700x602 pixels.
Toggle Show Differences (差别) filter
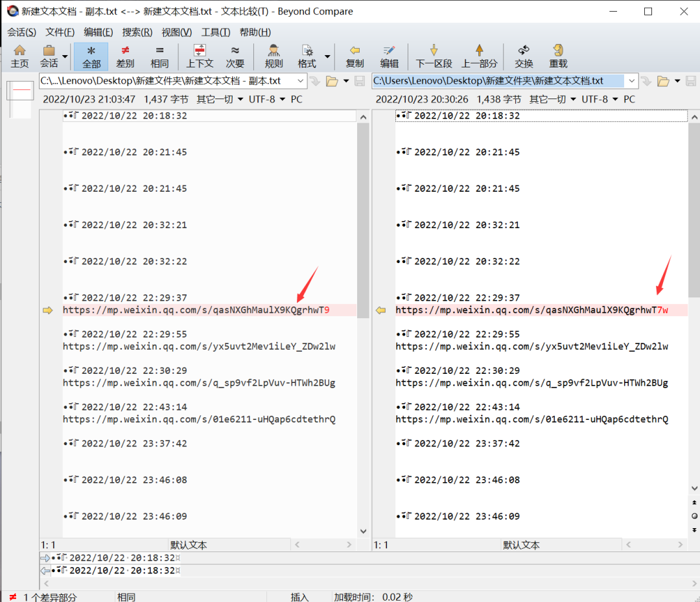[x=125, y=56]
